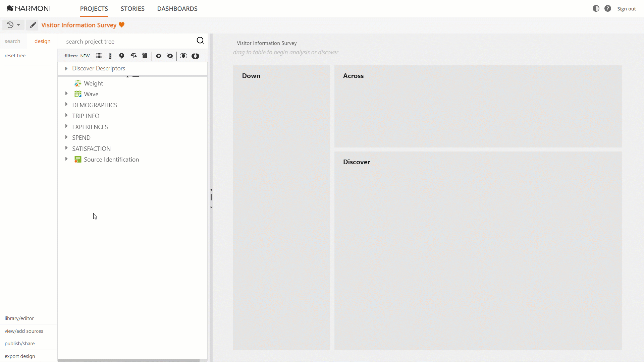
Task: Expand the TRIP INFO folder
Action: [x=66, y=115]
